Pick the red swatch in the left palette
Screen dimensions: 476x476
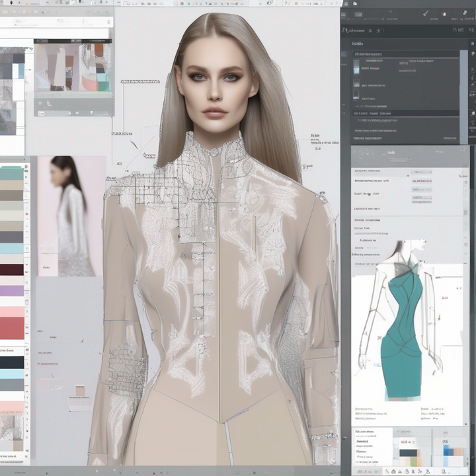coord(11,328)
